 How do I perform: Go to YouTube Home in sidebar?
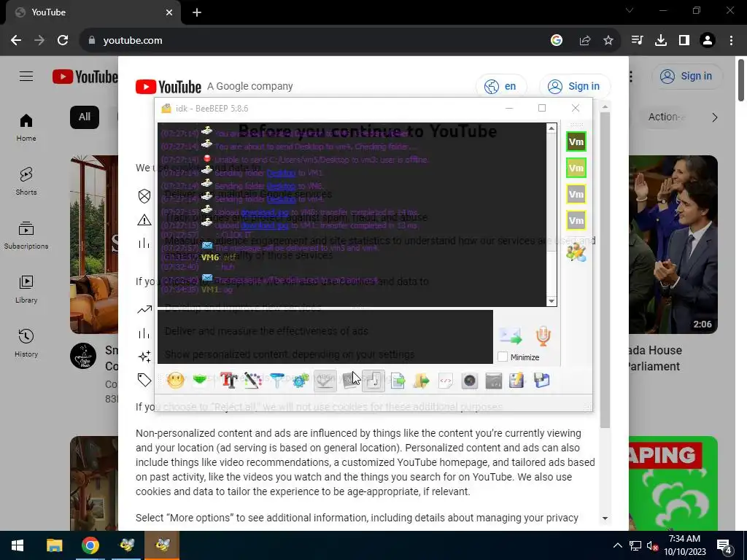[x=26, y=128]
